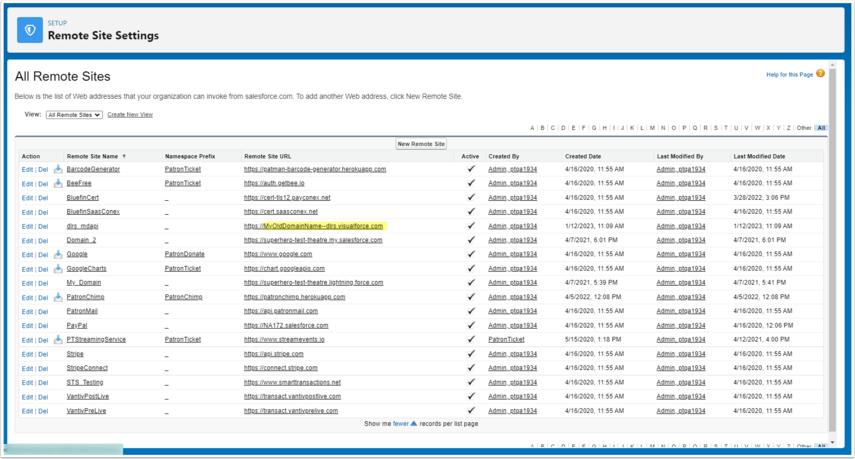
Task: Select the All filter in the alphabet bar
Action: [821, 128]
